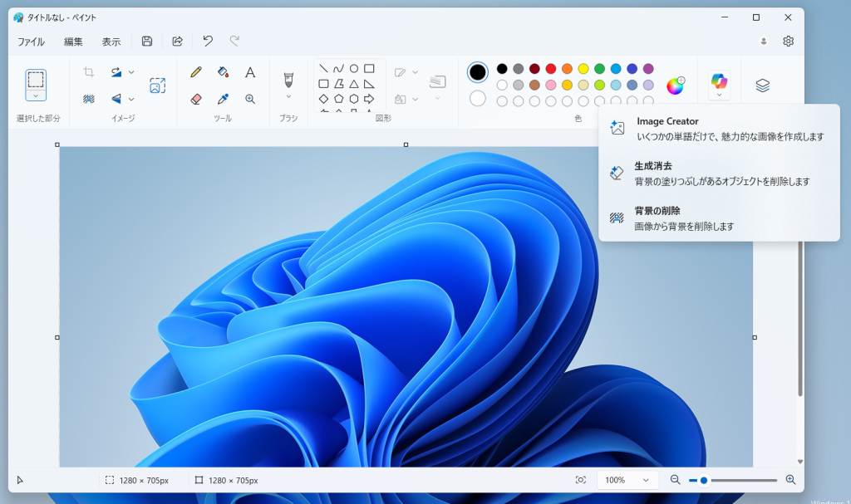Open the account profile icon
Image resolution: width=851 pixels, height=504 pixels.
764,42
